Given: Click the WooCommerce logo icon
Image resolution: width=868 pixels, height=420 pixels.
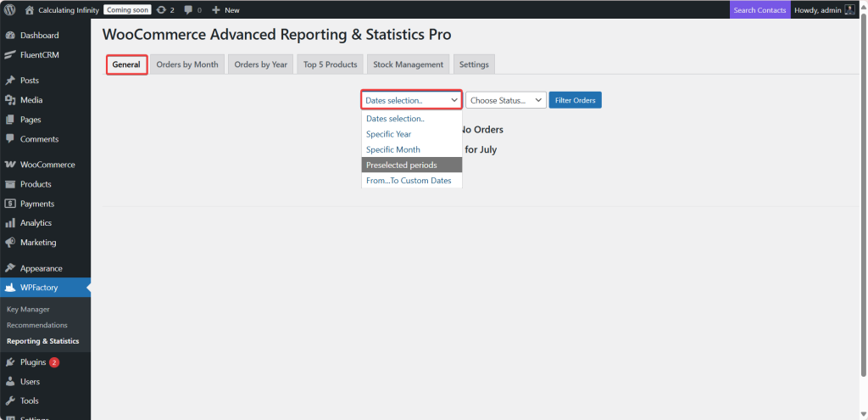Looking at the screenshot, I should [x=10, y=165].
